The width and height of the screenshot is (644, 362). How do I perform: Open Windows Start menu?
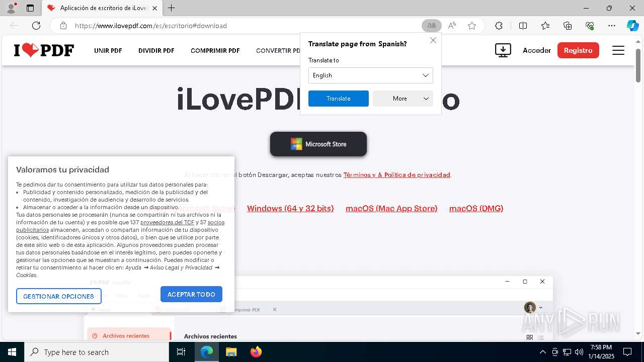click(x=12, y=352)
